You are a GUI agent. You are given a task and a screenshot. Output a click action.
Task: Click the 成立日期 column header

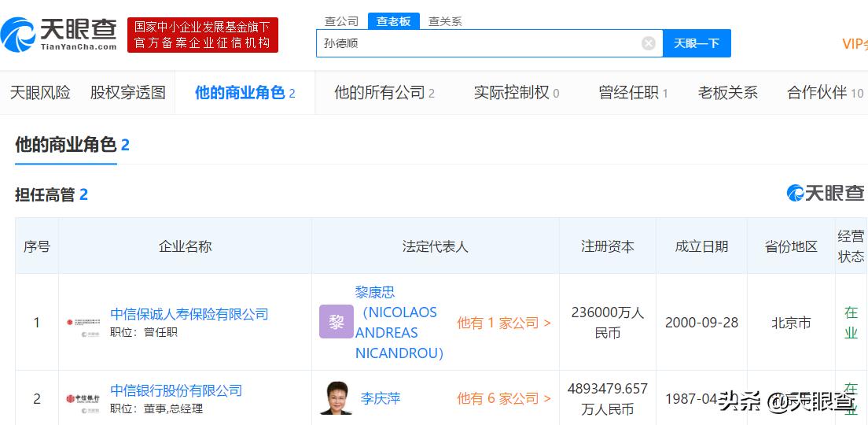pyautogui.click(x=701, y=246)
